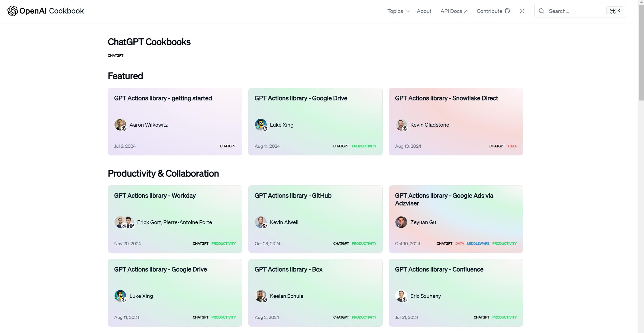Click the GitHub icon beside Contribute
Viewport: 644px width, 333px height.
[x=507, y=11]
